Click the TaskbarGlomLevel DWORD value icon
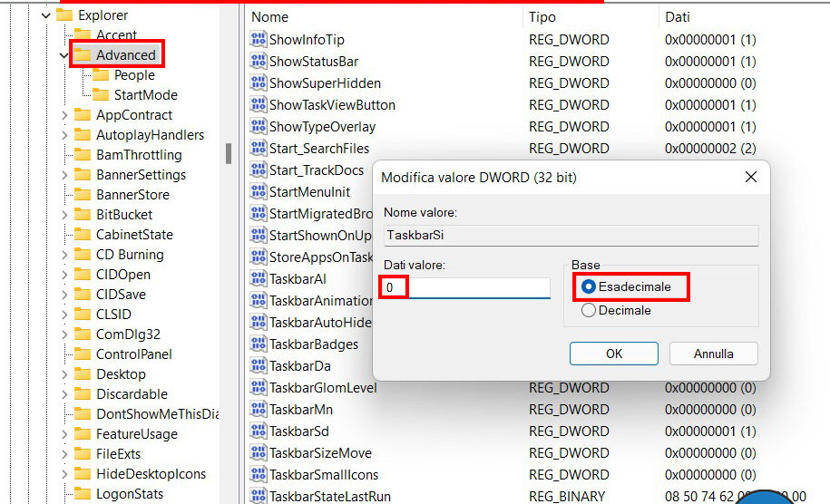Viewport: 830px width, 504px height. pos(259,387)
